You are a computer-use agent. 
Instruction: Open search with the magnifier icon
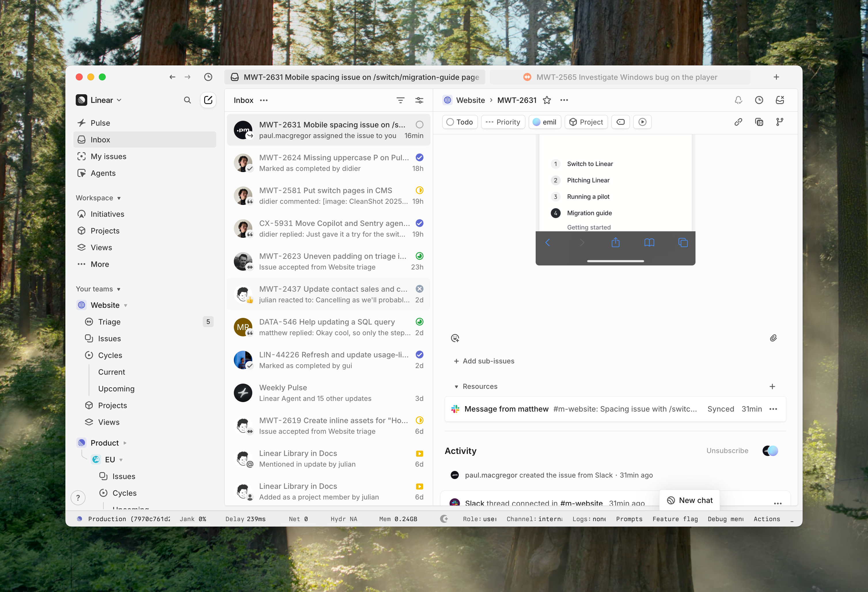[187, 100]
